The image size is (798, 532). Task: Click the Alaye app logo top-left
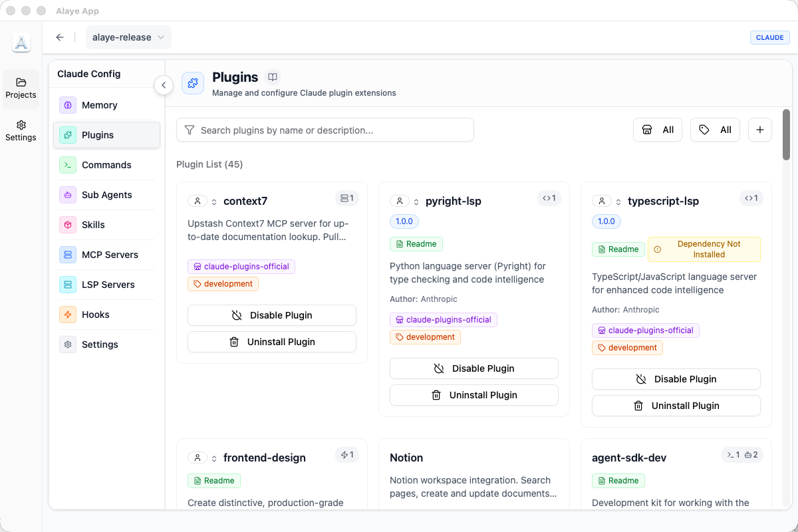click(21, 43)
